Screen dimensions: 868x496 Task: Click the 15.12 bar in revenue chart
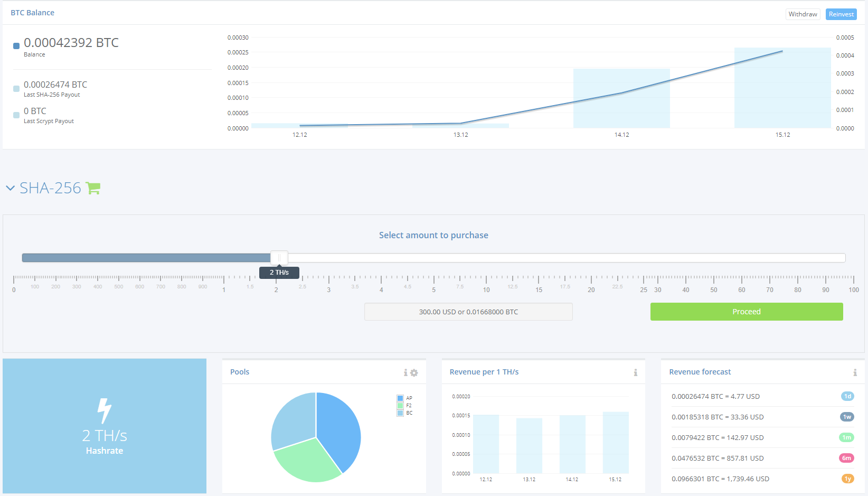tap(616, 443)
